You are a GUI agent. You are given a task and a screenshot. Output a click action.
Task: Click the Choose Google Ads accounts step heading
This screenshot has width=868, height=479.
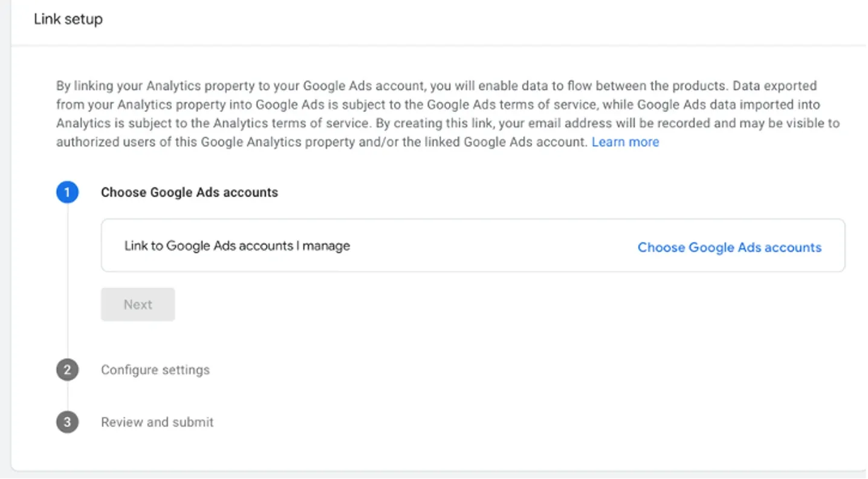[189, 192]
